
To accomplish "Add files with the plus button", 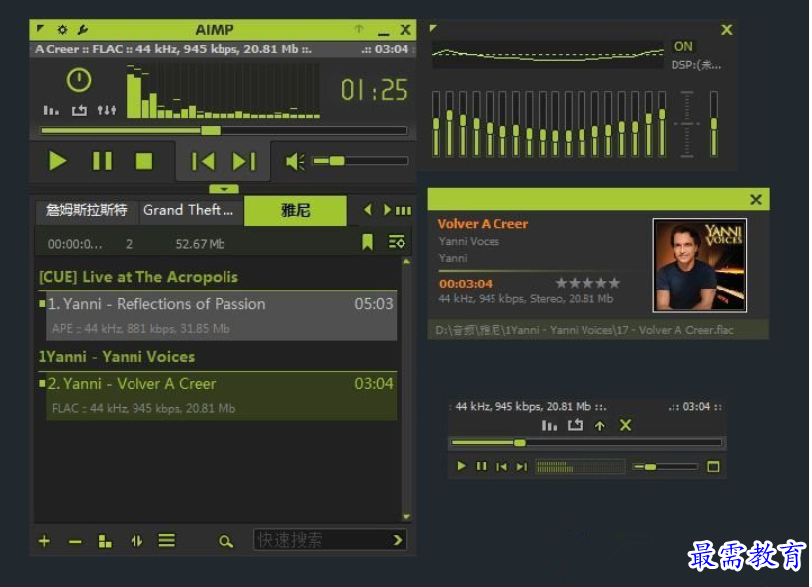I will click(45, 541).
